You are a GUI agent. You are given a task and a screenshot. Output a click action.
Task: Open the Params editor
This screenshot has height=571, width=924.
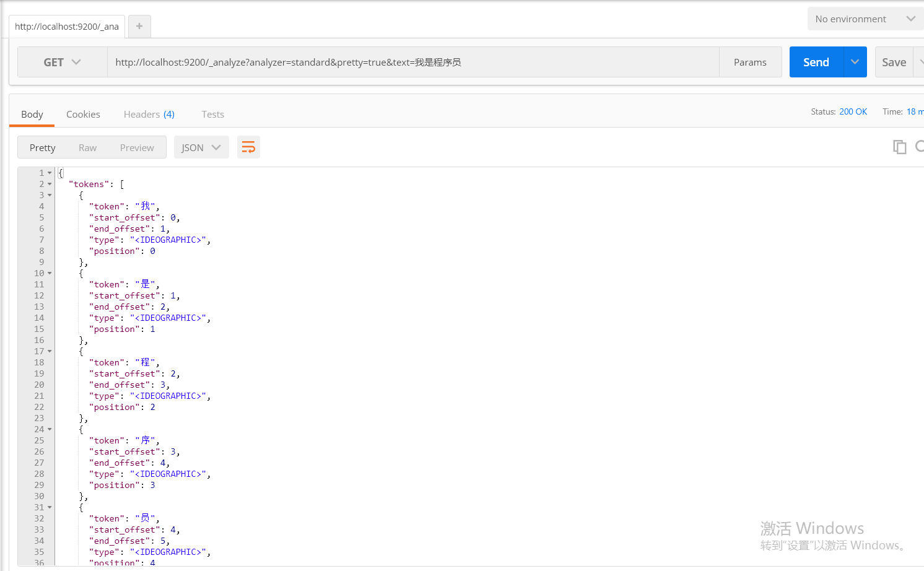coord(750,62)
